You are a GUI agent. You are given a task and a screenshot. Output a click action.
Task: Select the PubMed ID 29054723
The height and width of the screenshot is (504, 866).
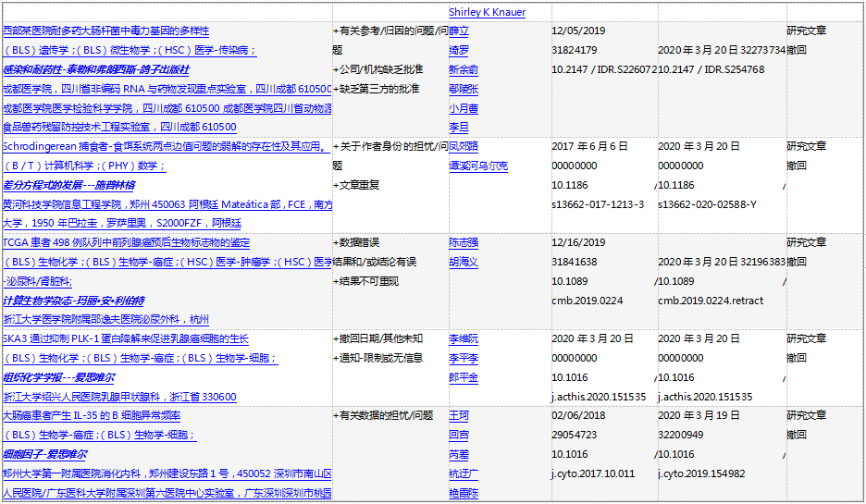click(575, 435)
